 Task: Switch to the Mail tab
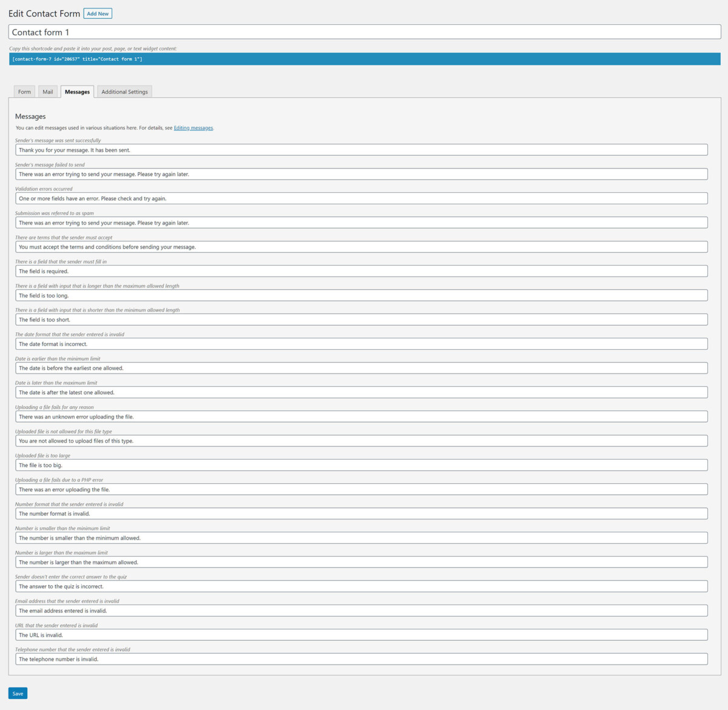(47, 92)
